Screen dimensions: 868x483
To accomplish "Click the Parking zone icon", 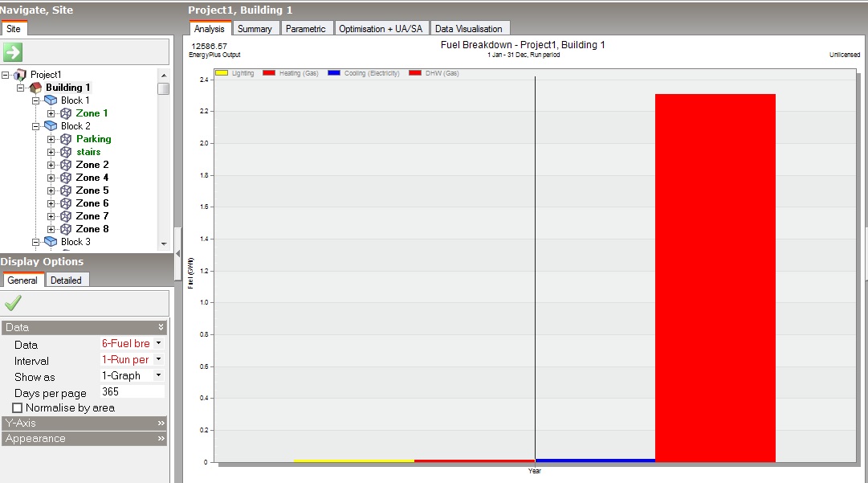I will point(66,139).
